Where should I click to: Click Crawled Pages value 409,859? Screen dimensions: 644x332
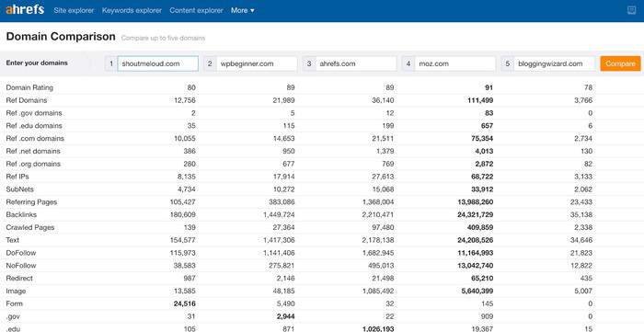tap(480, 227)
